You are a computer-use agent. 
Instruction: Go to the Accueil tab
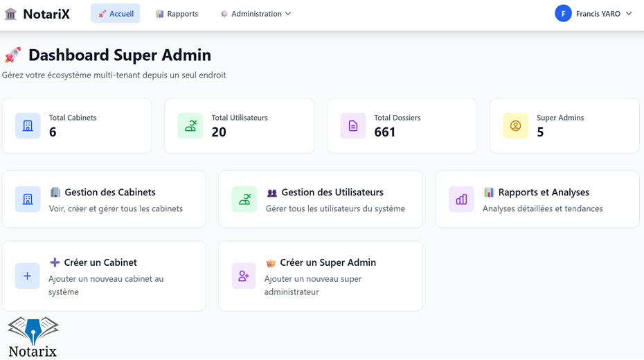(116, 14)
